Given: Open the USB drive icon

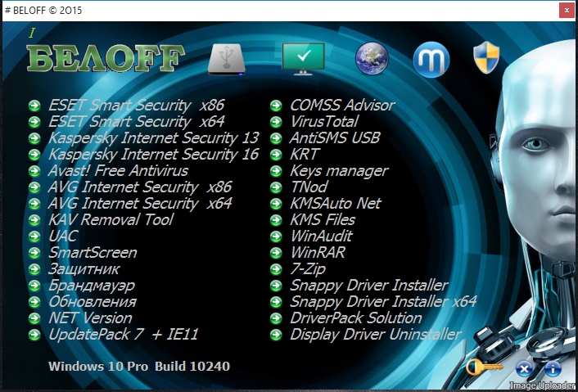Looking at the screenshot, I should [226, 60].
